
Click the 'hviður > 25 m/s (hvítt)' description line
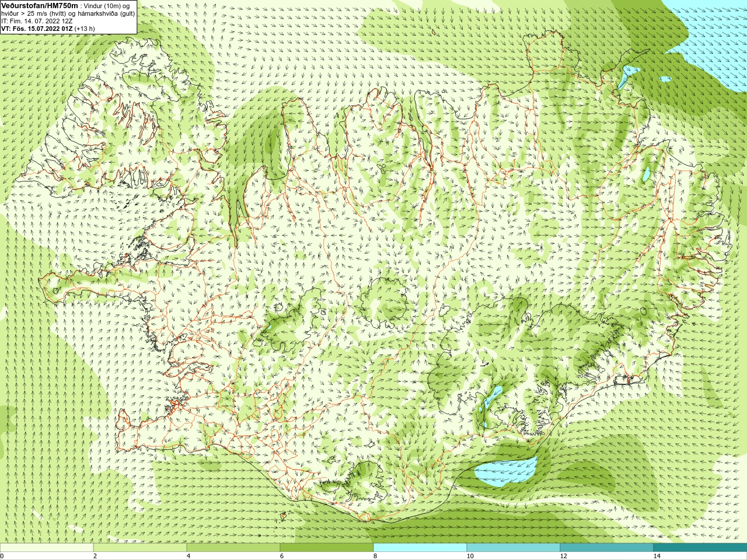pyautogui.click(x=68, y=13)
